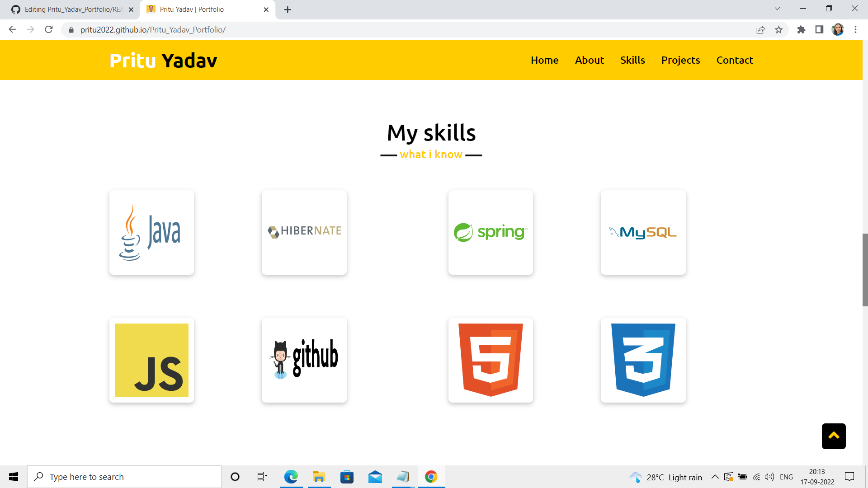868x488 pixels.
Task: Close the Pritu Yadav Portfolio tab
Action: [266, 9]
